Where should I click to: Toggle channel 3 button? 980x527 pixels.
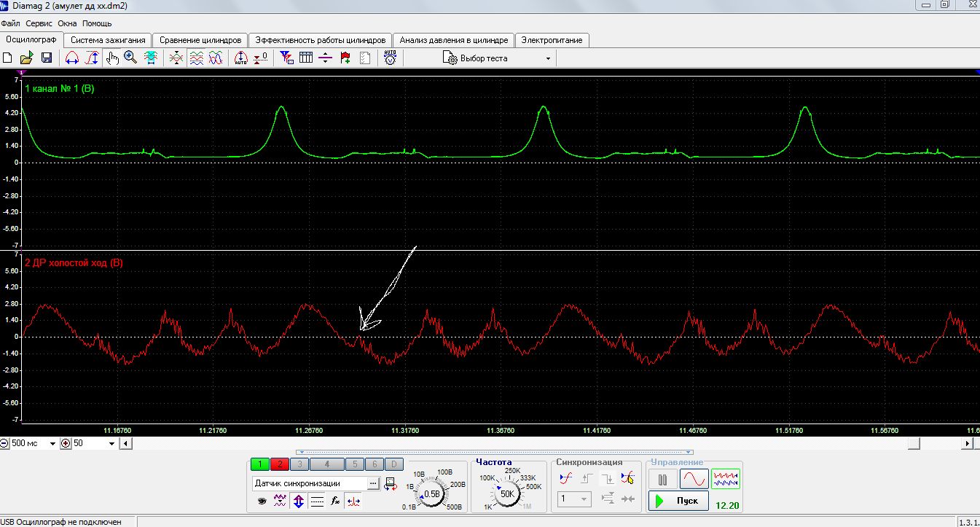299,464
